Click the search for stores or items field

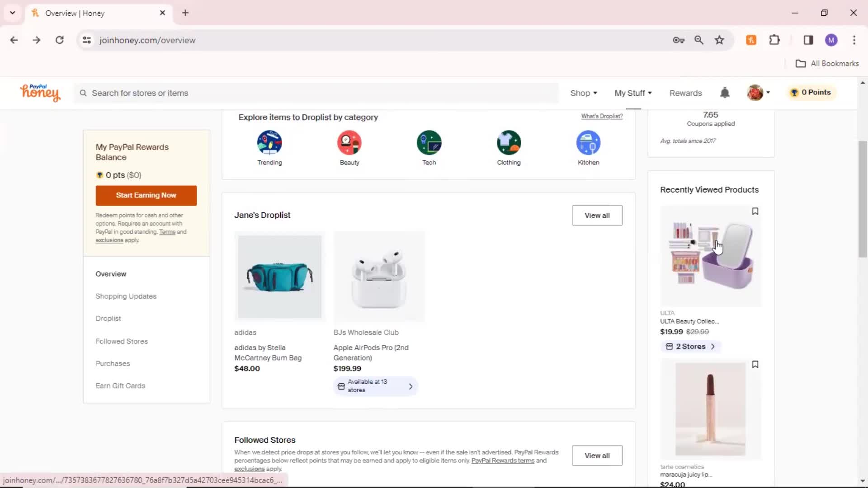point(316,93)
